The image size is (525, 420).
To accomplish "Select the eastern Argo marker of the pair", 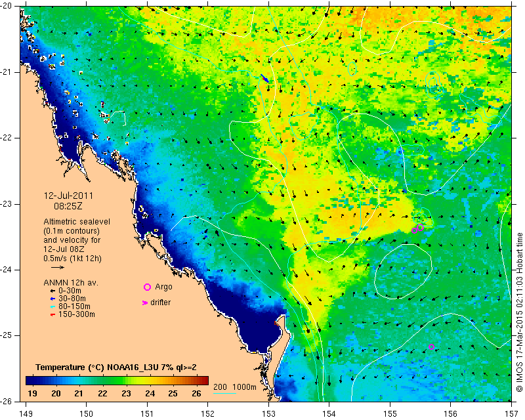I will click(x=421, y=228).
